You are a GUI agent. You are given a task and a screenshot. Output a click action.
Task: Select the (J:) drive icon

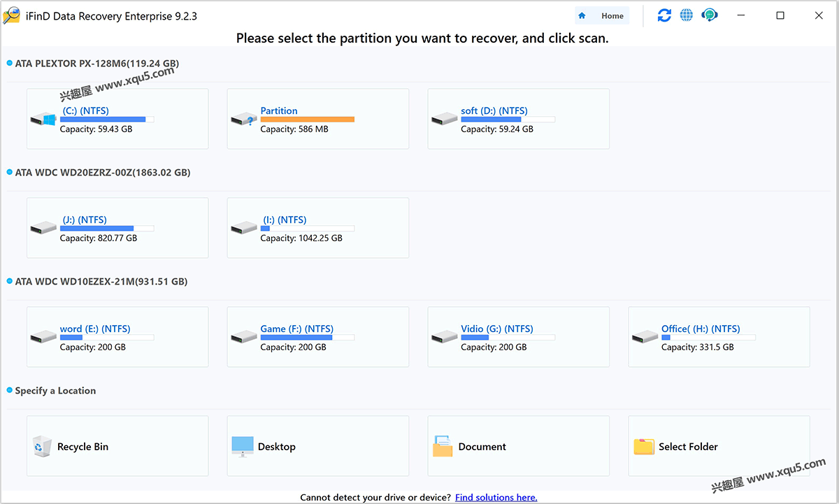click(x=43, y=229)
